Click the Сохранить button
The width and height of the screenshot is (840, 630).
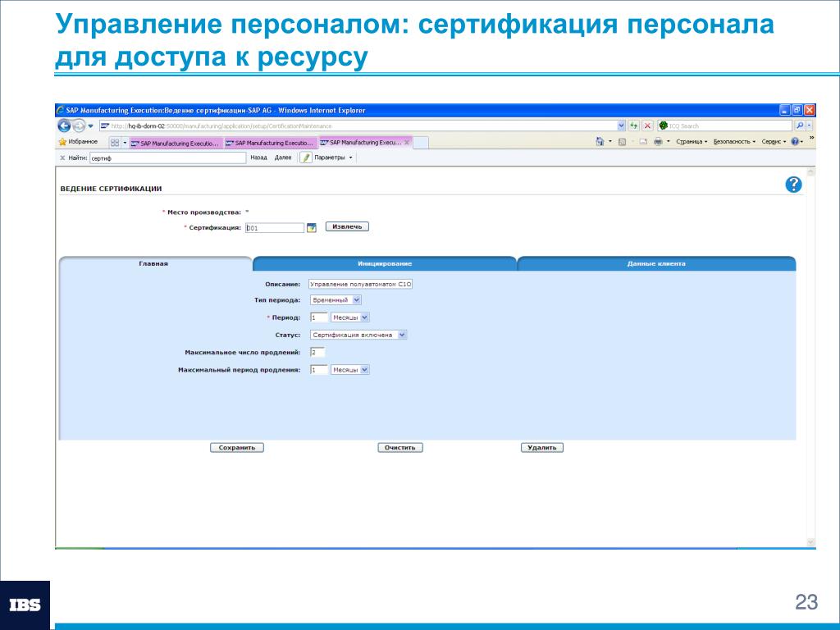(x=237, y=447)
